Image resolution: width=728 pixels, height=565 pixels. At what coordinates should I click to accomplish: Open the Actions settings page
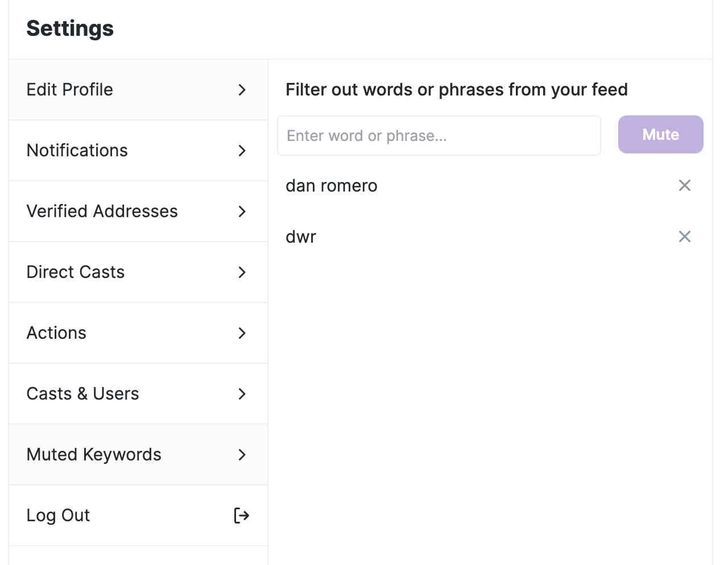[x=57, y=333]
